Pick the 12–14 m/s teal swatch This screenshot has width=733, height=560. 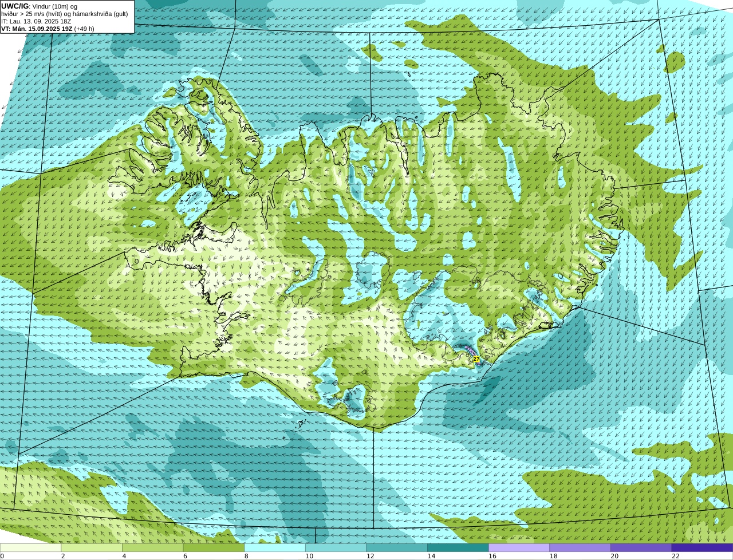(x=397, y=547)
